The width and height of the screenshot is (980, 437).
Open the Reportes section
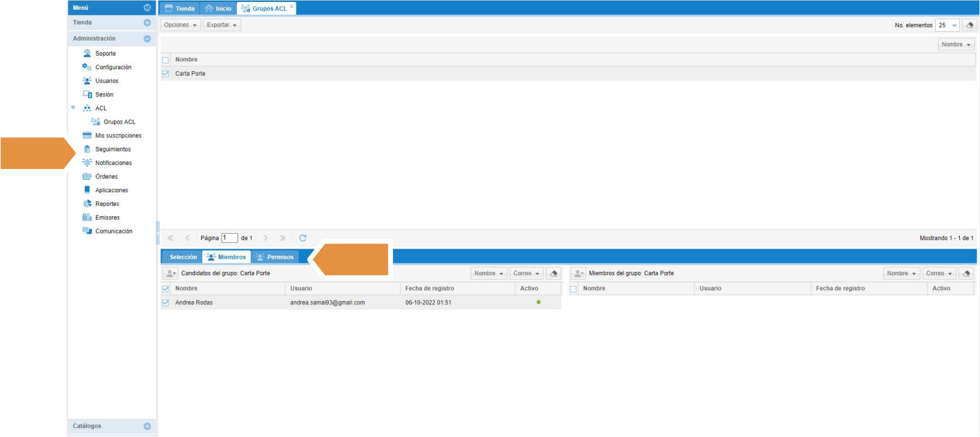tap(107, 204)
